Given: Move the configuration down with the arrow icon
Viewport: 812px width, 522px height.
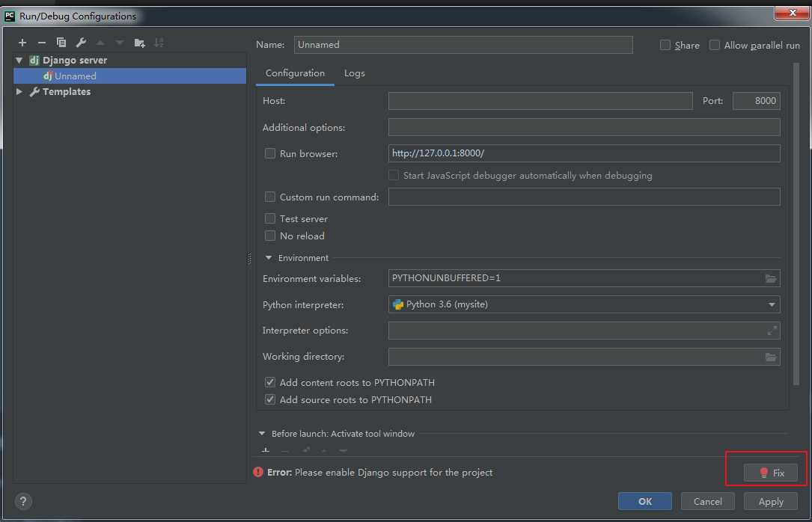Looking at the screenshot, I should (120, 43).
